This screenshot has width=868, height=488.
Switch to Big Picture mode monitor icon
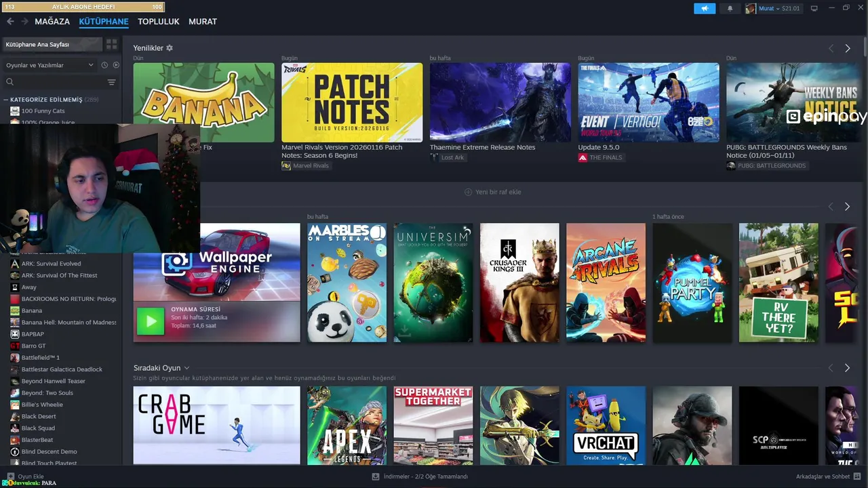(x=814, y=8)
